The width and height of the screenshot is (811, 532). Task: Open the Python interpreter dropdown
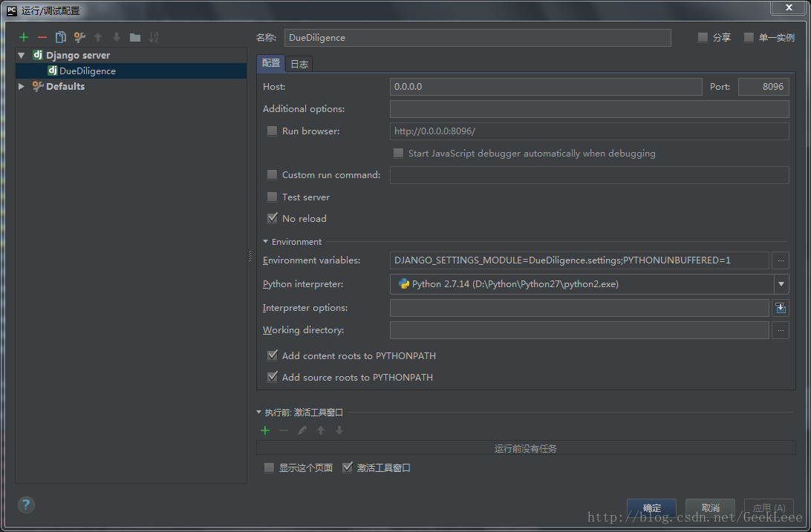pyautogui.click(x=781, y=284)
